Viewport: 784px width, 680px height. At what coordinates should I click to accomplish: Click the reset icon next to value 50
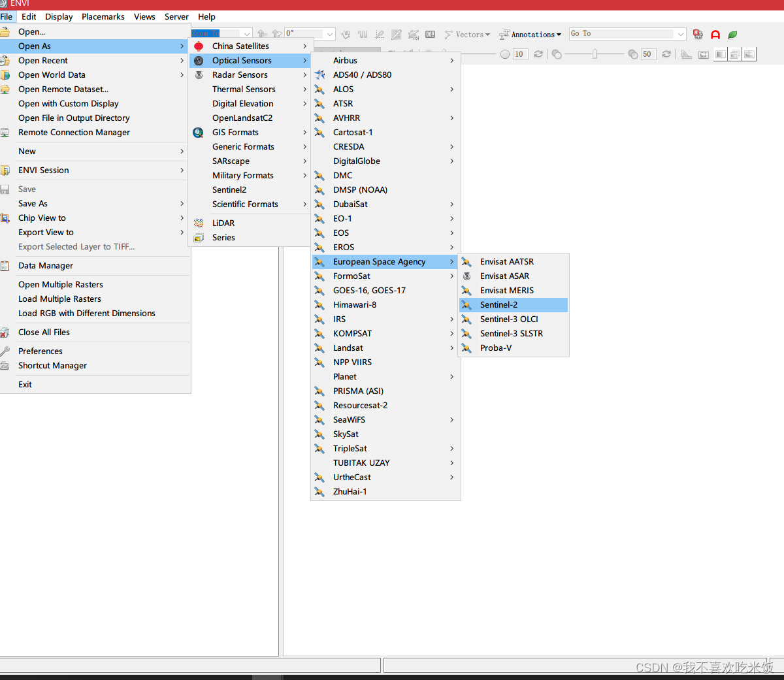pos(666,54)
